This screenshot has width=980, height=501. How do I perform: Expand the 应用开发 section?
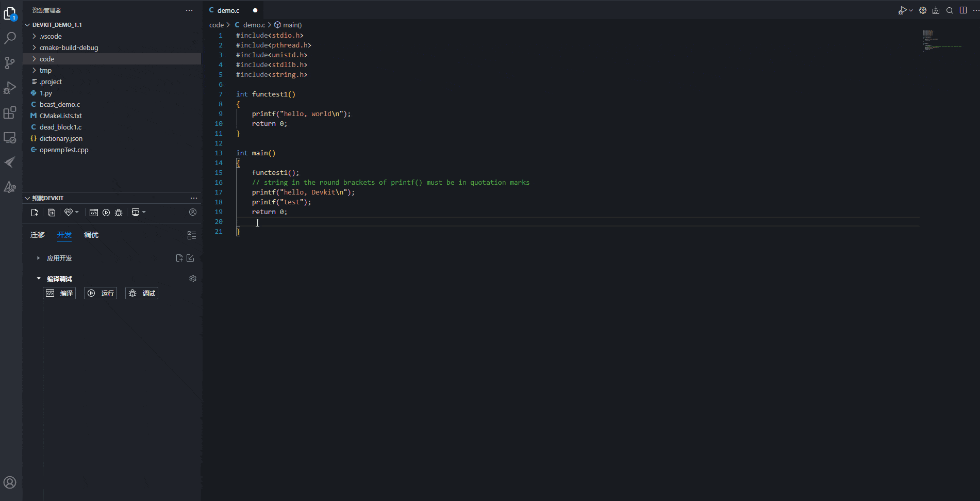point(38,258)
